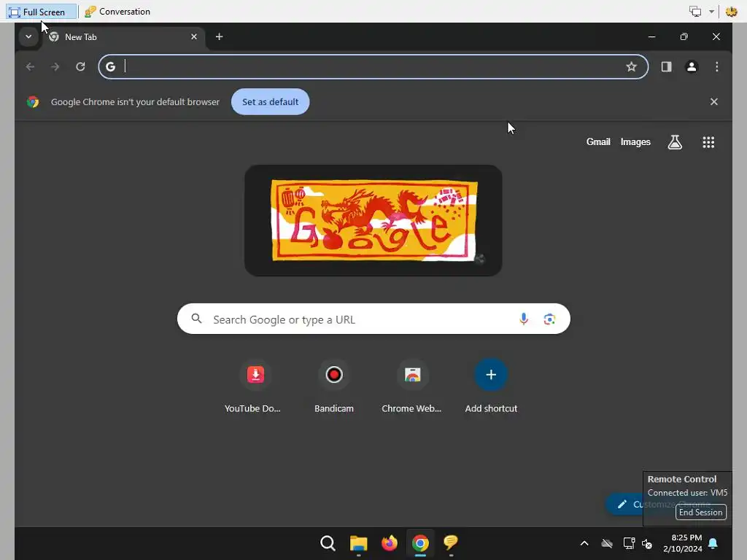Viewport: 747px width, 560px height.
Task: Open the YouTube Do... shortcut
Action: [x=255, y=386]
